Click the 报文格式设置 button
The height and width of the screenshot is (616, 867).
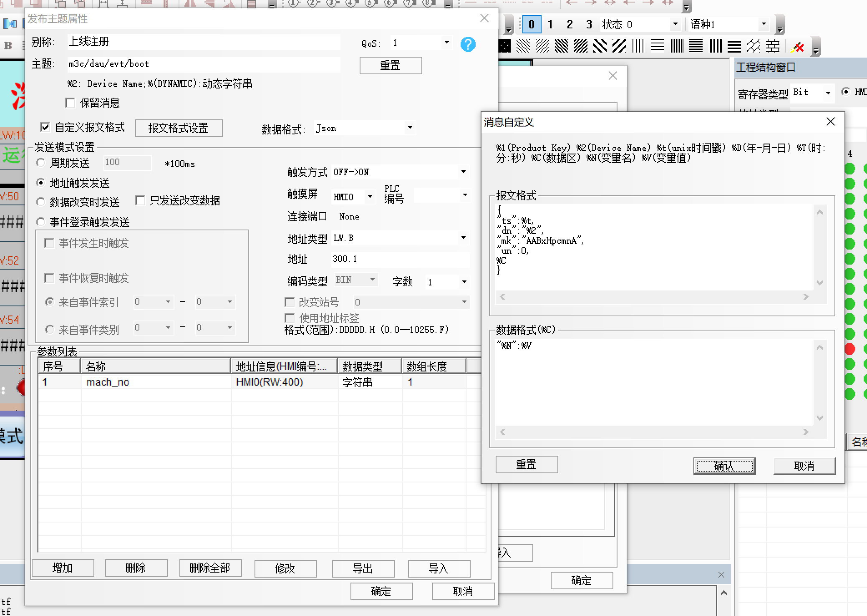(179, 128)
